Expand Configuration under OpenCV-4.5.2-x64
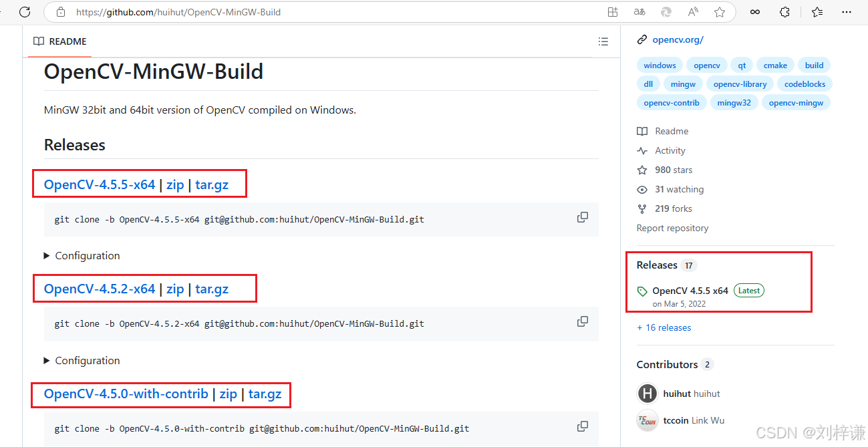The height and width of the screenshot is (447, 868). pyautogui.click(x=82, y=360)
